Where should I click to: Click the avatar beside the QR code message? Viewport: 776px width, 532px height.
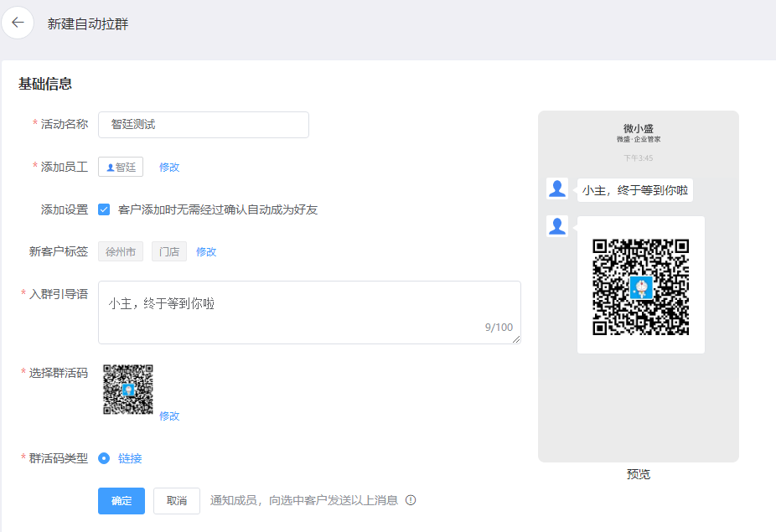[x=557, y=226]
